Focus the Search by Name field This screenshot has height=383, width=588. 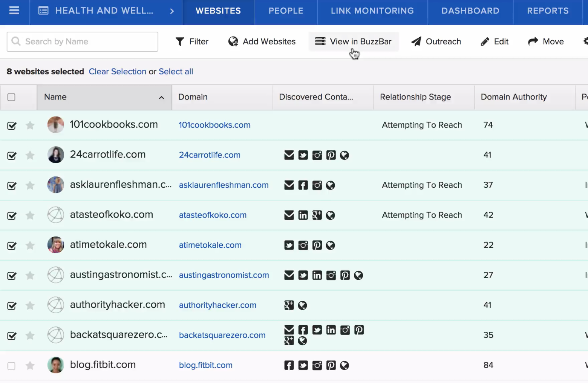[x=83, y=41]
